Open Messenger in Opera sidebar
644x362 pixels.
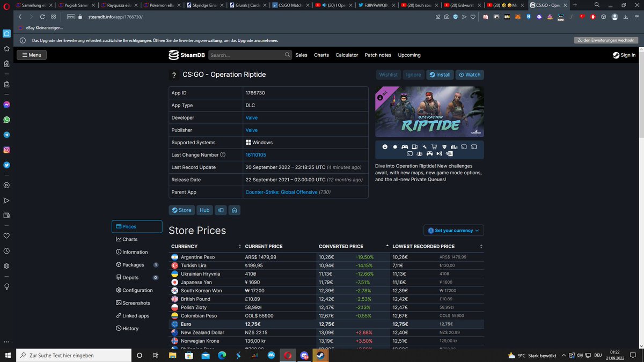click(6, 105)
